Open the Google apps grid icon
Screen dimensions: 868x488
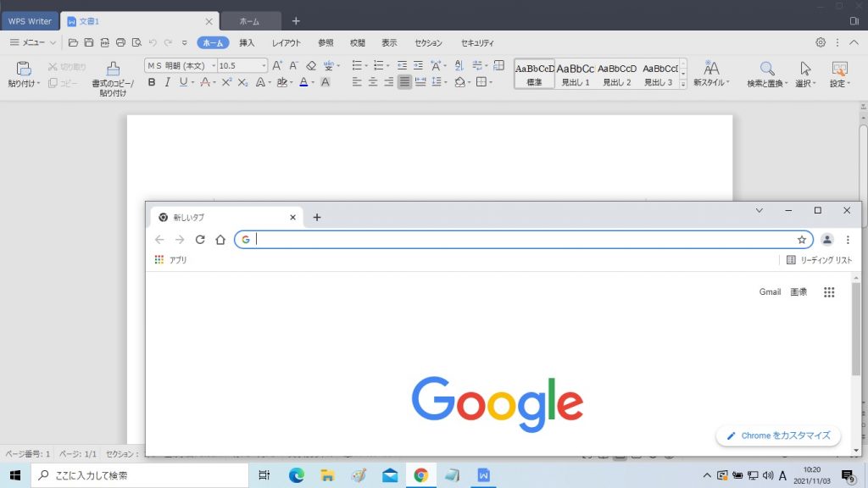(x=829, y=292)
